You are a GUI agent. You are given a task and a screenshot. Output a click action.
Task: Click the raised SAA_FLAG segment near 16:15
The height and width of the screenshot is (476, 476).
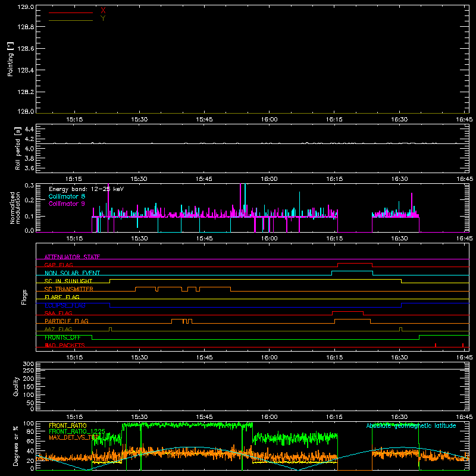point(347,311)
